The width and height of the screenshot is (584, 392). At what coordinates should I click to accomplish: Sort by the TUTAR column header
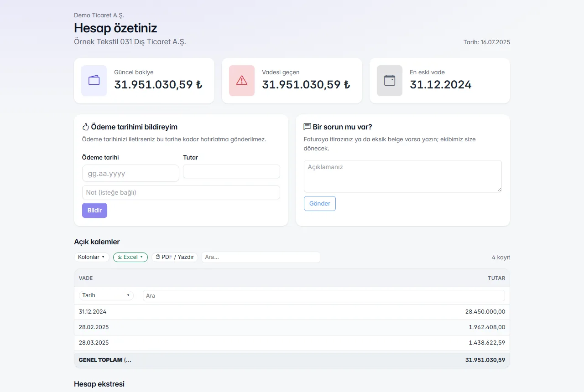click(496, 278)
